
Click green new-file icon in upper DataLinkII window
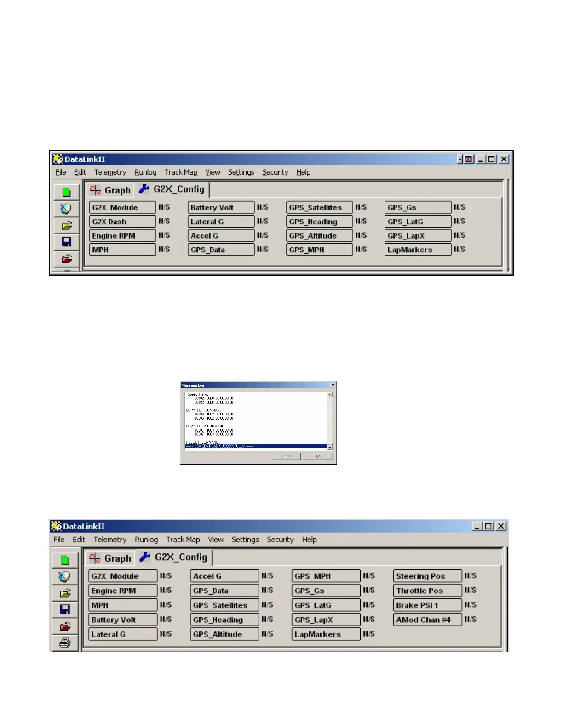click(x=66, y=192)
